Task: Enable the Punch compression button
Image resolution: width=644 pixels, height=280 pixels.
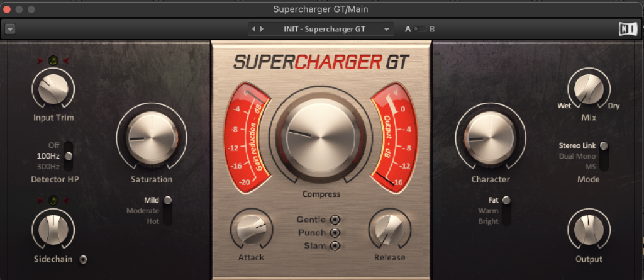Action: (x=335, y=233)
